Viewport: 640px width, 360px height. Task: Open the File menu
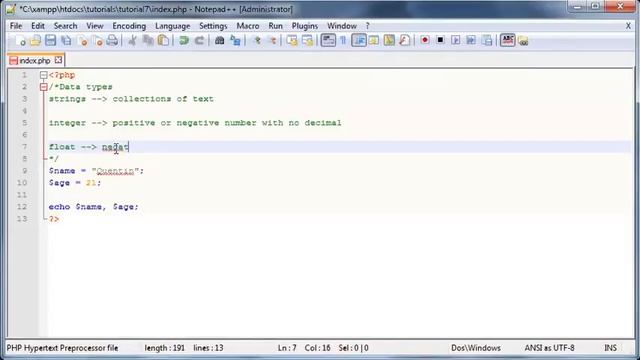pos(16,26)
